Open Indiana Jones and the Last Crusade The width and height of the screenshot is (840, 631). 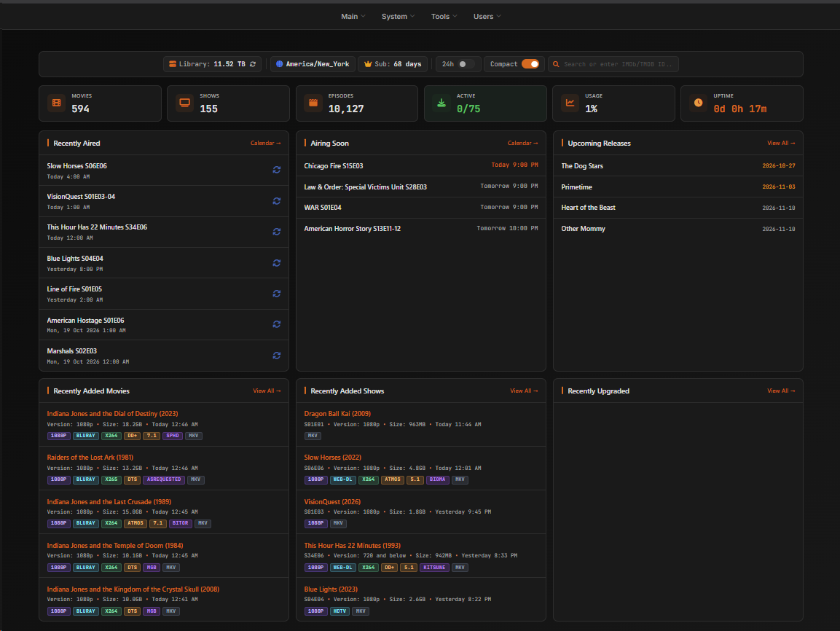point(109,502)
